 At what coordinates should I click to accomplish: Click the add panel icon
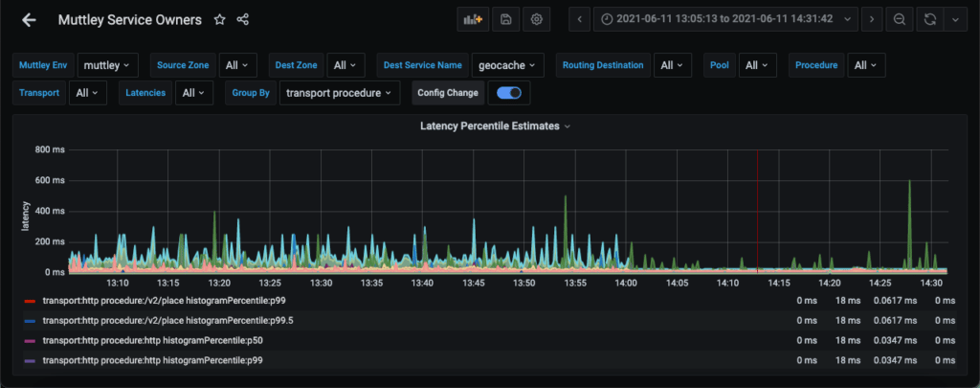click(x=472, y=19)
